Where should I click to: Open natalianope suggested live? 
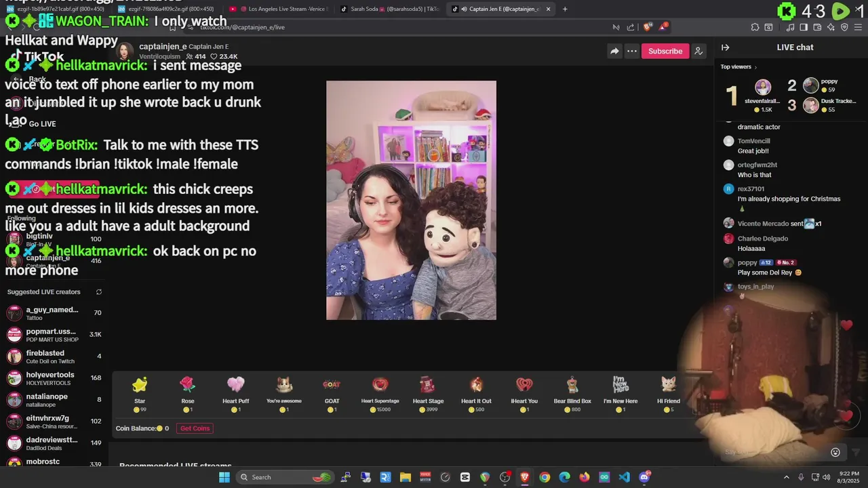54,400
